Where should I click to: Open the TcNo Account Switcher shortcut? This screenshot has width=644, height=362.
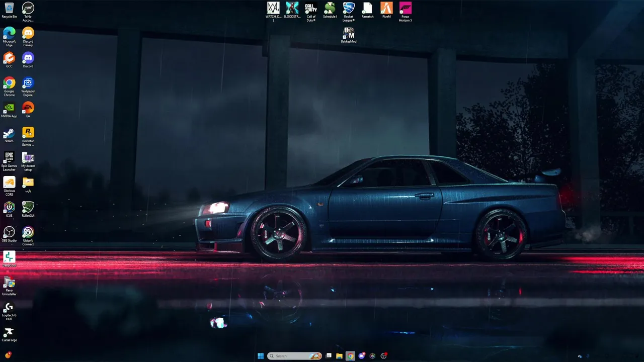28,11
